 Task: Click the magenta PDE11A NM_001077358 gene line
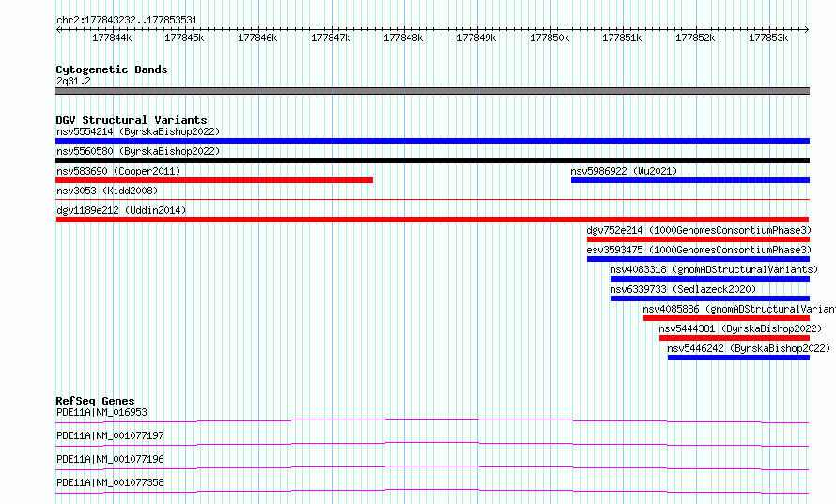tap(432, 491)
